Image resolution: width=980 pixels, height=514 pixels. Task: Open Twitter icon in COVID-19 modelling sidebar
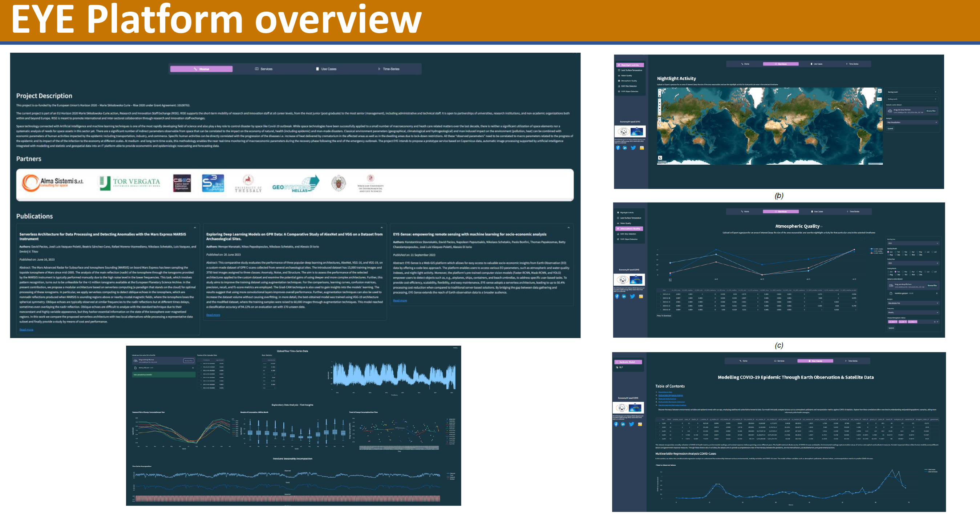pos(631,424)
